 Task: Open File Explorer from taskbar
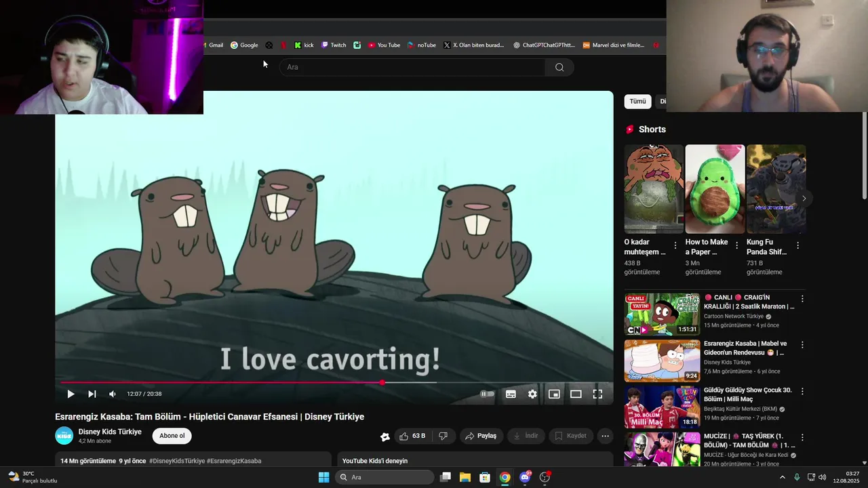pyautogui.click(x=465, y=477)
